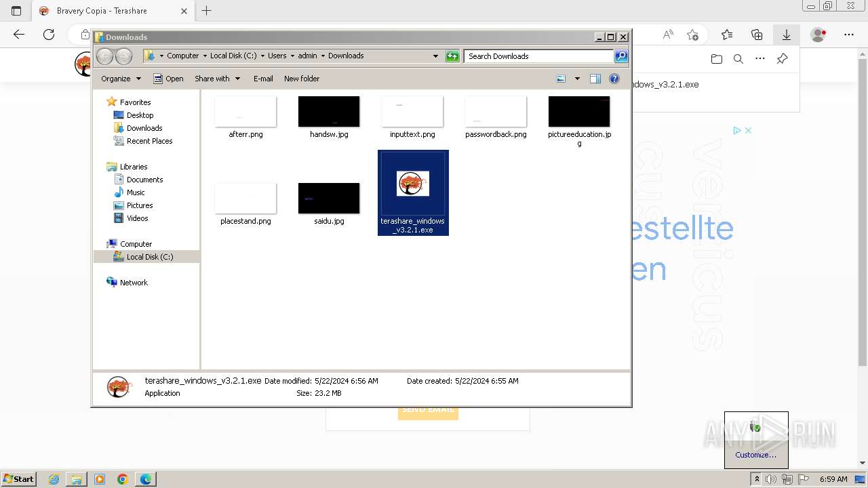Click the Start button
The image size is (868, 488).
point(18,479)
